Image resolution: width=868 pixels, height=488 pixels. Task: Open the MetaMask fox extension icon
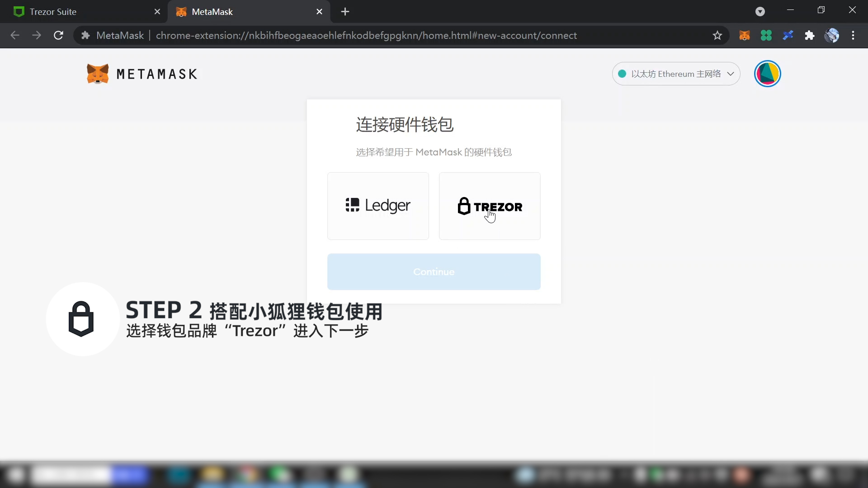745,35
